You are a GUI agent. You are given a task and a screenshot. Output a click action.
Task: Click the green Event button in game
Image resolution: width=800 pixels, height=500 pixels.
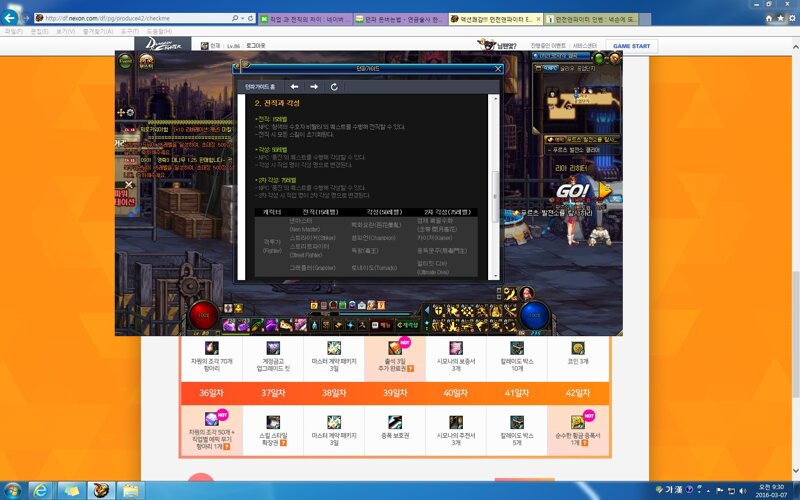[x=126, y=62]
